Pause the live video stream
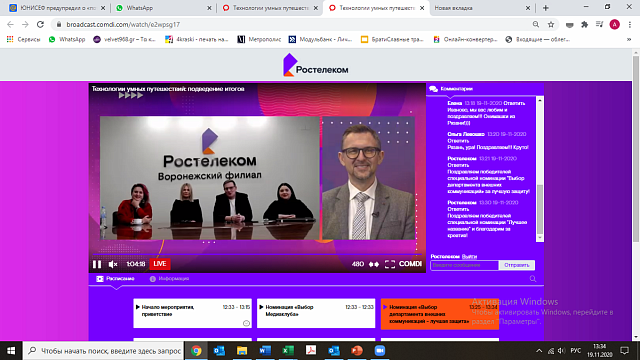The image size is (640, 360). click(97, 264)
